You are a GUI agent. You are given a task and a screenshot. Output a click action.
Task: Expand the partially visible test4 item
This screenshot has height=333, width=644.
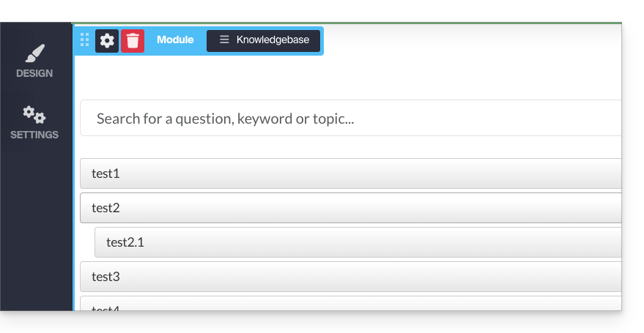[x=350, y=304]
